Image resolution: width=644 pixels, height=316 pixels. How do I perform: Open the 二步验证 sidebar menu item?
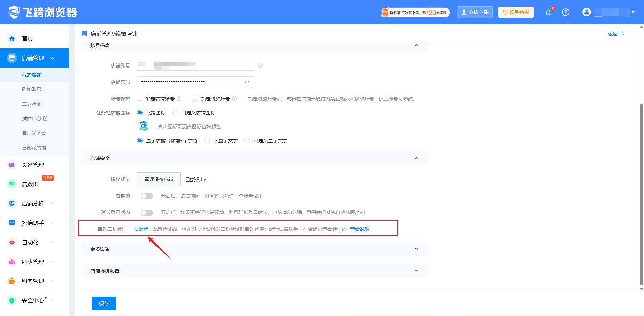(32, 104)
